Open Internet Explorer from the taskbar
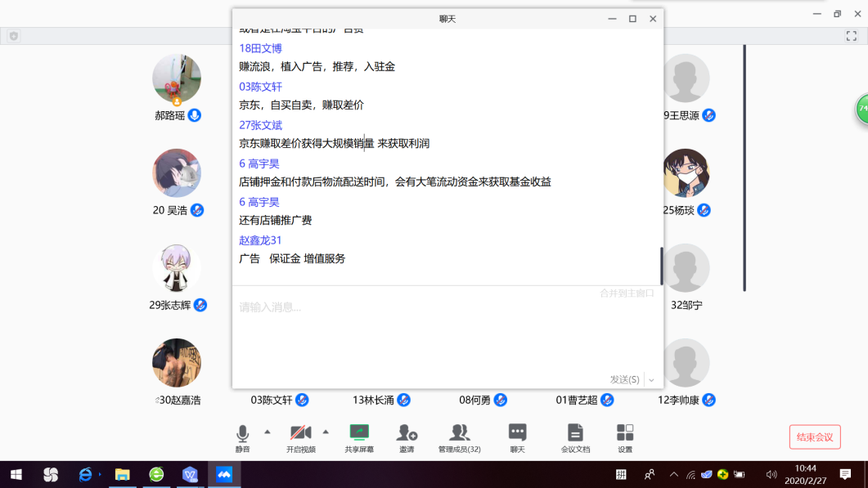Viewport: 868px width, 488px height. point(85,474)
